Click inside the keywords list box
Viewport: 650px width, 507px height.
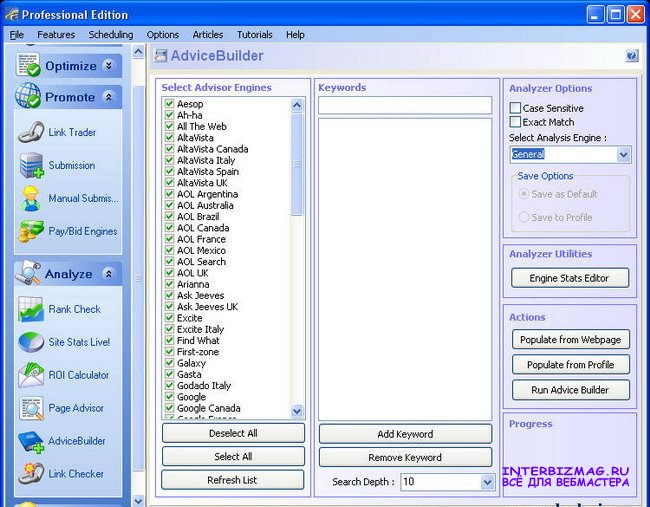coord(405,269)
